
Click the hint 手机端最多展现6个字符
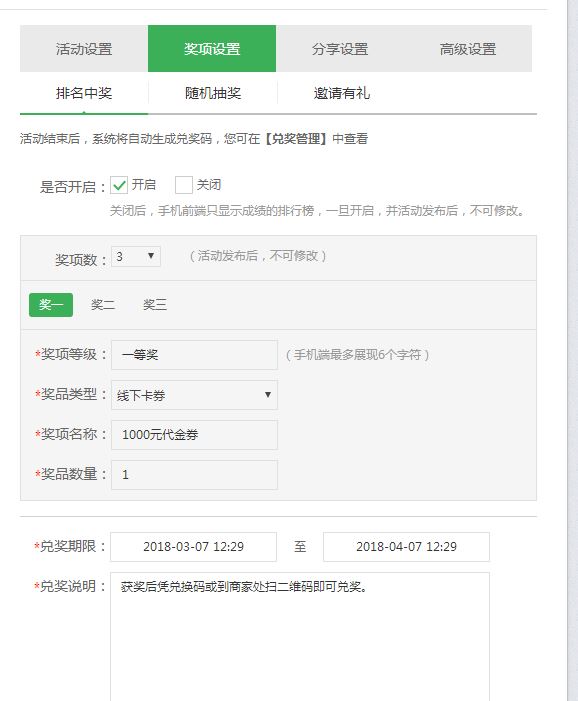click(x=358, y=355)
